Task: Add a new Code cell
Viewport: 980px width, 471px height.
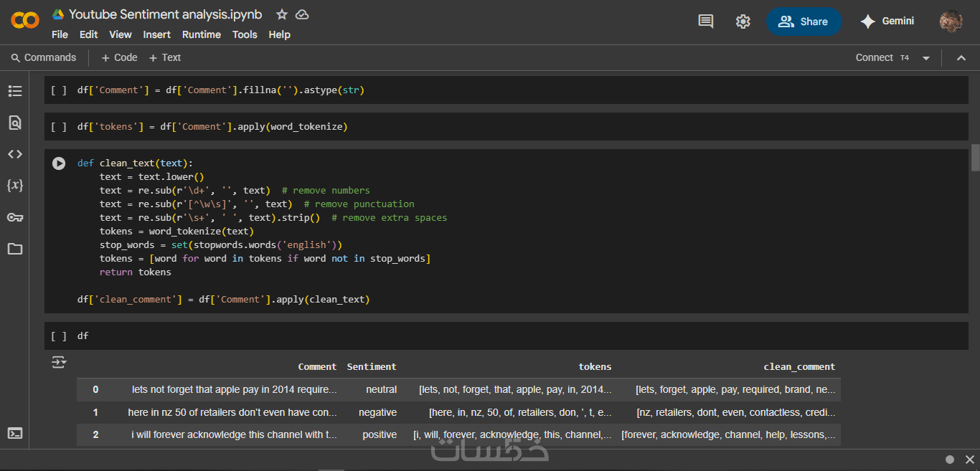Action: point(119,57)
